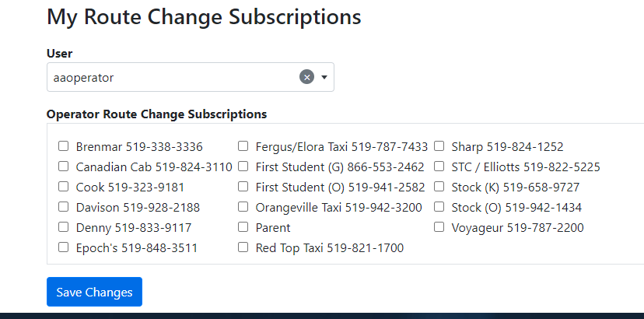Open the User dropdown arrow
The width and height of the screenshot is (644, 319).
click(324, 77)
